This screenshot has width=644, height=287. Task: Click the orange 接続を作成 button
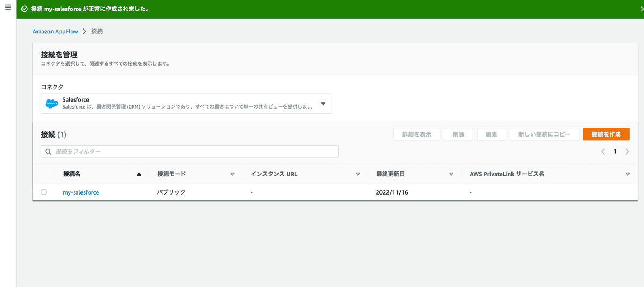click(606, 134)
